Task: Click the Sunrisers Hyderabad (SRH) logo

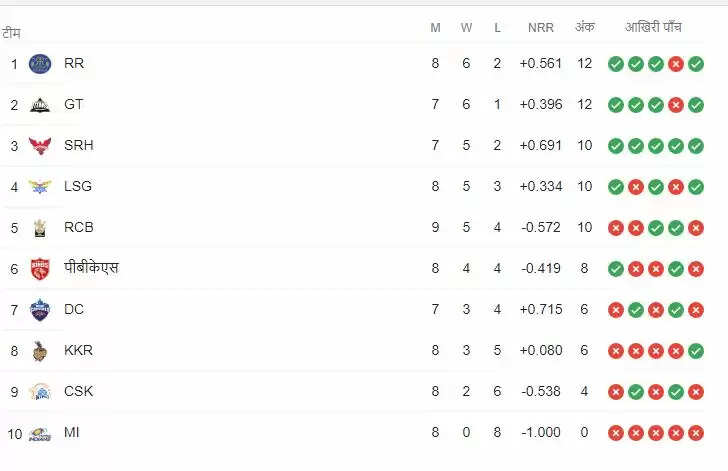Action: [40, 146]
